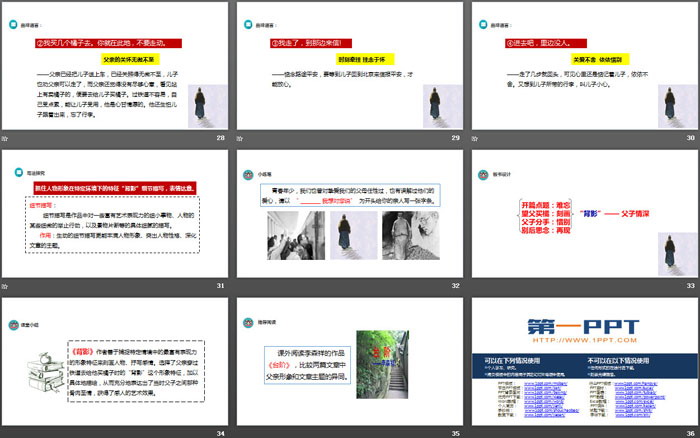Click the yellow highlighted label on slide 30

pos(600,59)
